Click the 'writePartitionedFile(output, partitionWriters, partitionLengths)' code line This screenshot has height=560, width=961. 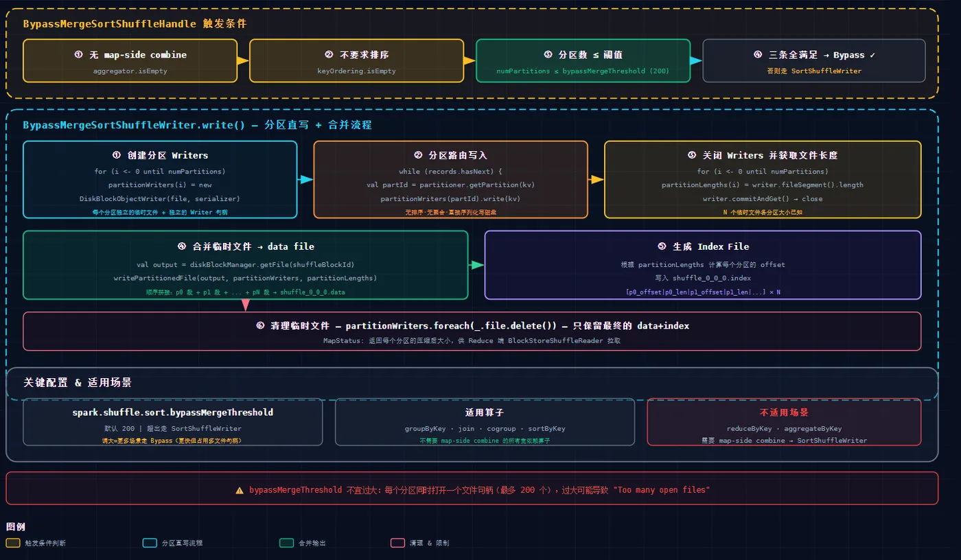click(246, 278)
